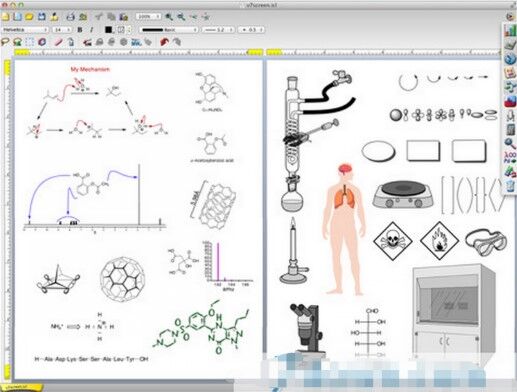Select the rectangular marquee selection tool
Image resolution: width=517 pixels, height=392 pixels.
click(30, 42)
